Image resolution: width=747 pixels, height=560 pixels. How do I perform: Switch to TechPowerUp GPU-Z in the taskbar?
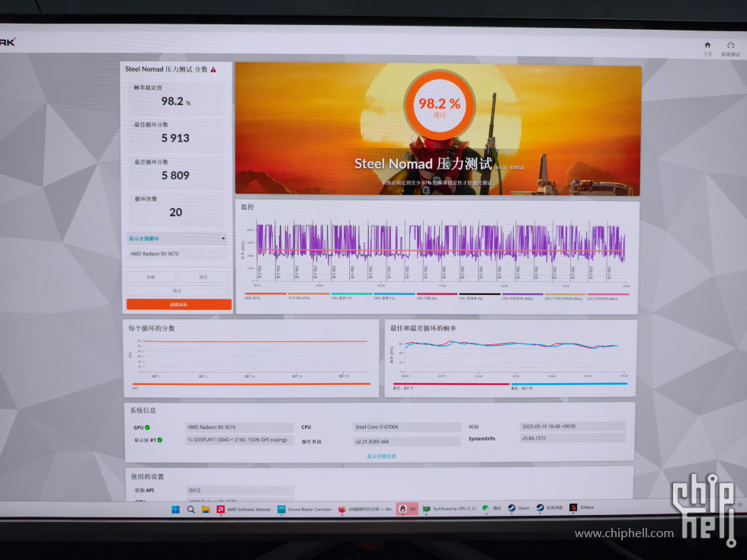point(449,509)
